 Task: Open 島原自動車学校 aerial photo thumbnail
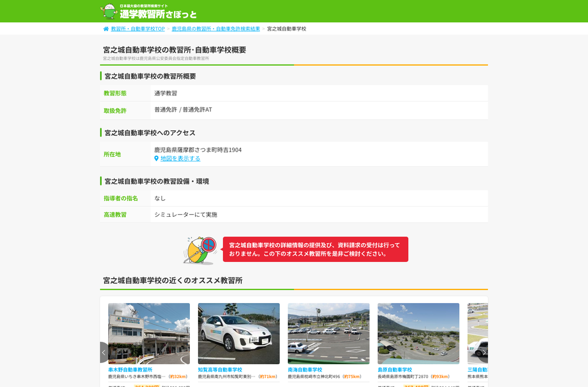click(419, 334)
